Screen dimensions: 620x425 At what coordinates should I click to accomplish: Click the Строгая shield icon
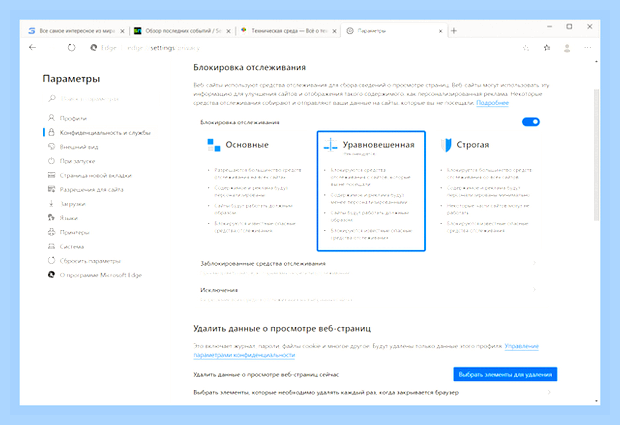pyautogui.click(x=446, y=145)
